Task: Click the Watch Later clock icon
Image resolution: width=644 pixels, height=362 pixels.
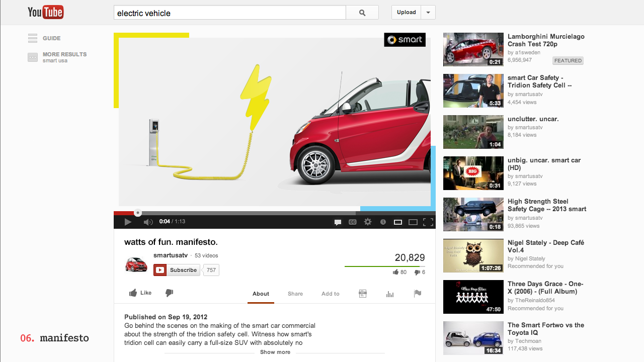Action: click(x=383, y=222)
